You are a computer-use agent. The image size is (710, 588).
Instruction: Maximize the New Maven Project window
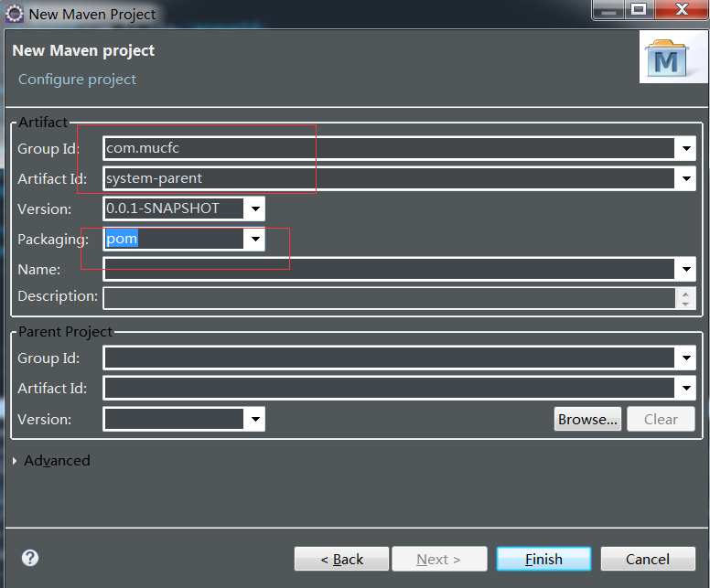tap(639, 10)
